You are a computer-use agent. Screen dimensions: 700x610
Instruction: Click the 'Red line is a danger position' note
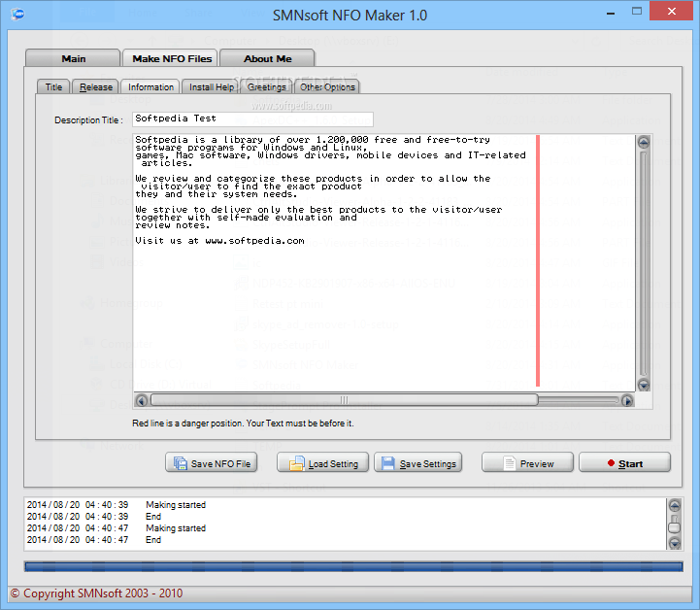coord(243,423)
